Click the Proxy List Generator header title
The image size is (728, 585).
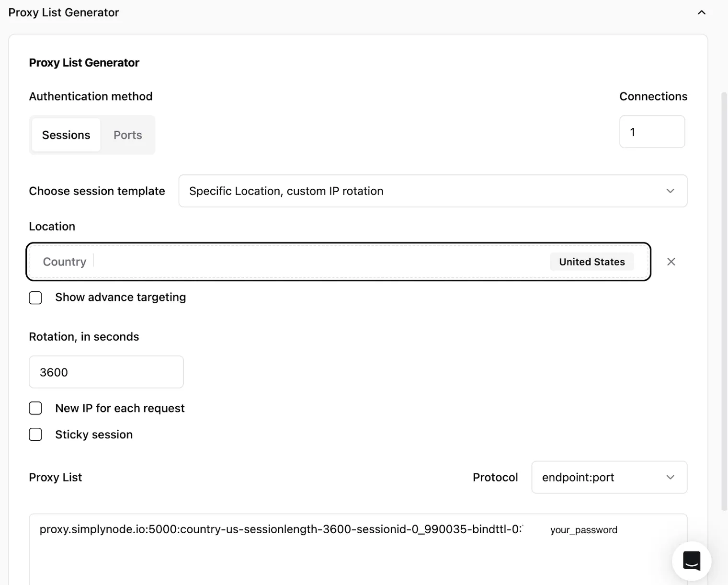(64, 12)
